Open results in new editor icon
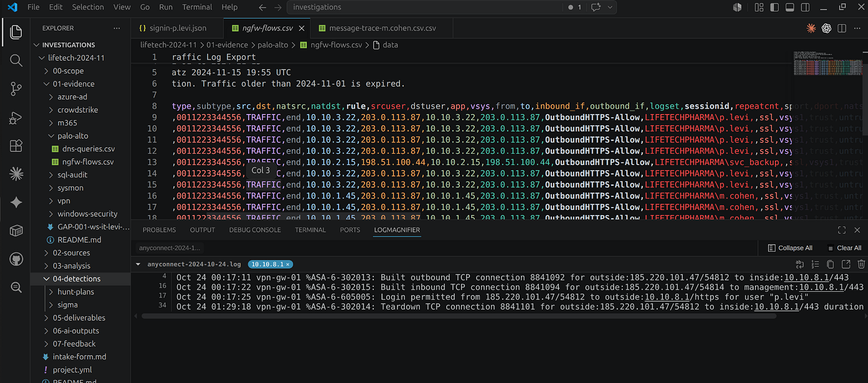 click(846, 264)
